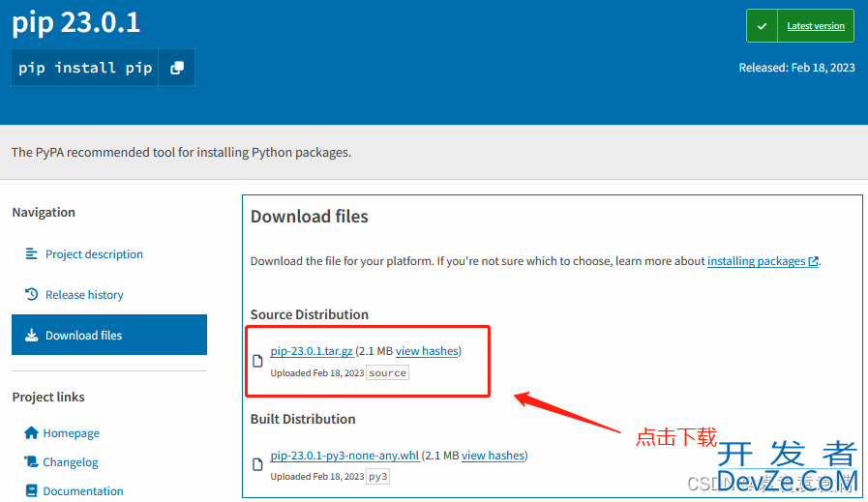Download pip-23.0.1-py3-none-any.whl wheel file
This screenshot has width=868, height=502.
344,456
